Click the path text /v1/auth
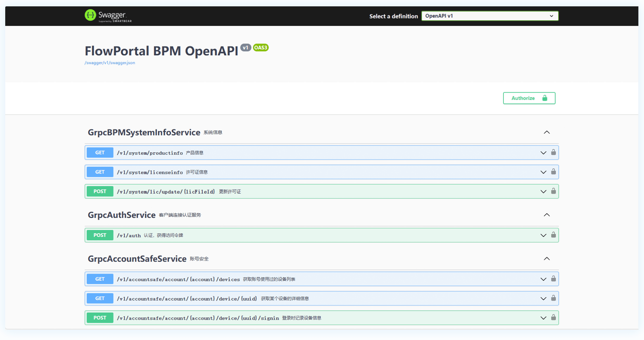This screenshot has width=644, height=340. (x=129, y=235)
